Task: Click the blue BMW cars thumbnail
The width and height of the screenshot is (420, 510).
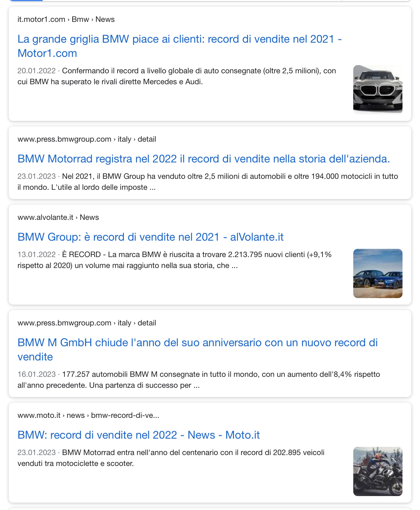Action: 378,273
